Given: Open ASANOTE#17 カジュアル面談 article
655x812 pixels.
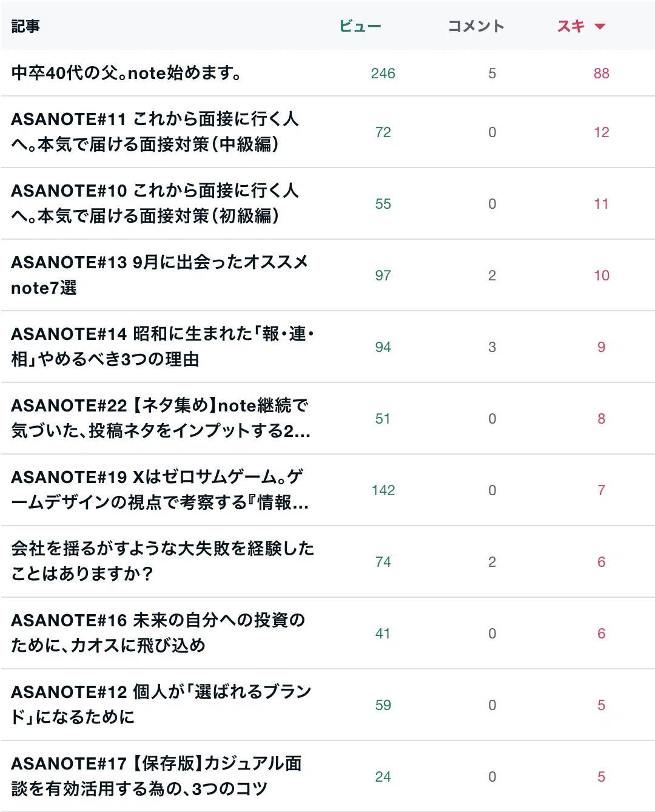Looking at the screenshot, I should (x=156, y=776).
